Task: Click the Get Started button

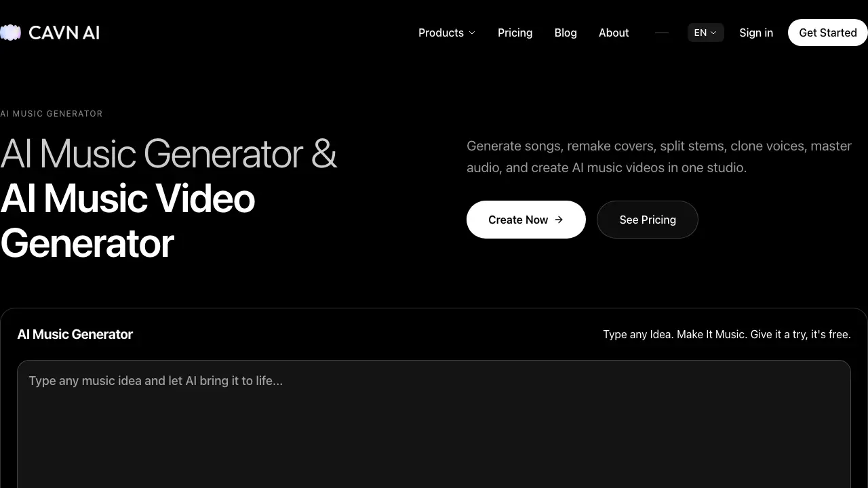Action: [x=828, y=33]
